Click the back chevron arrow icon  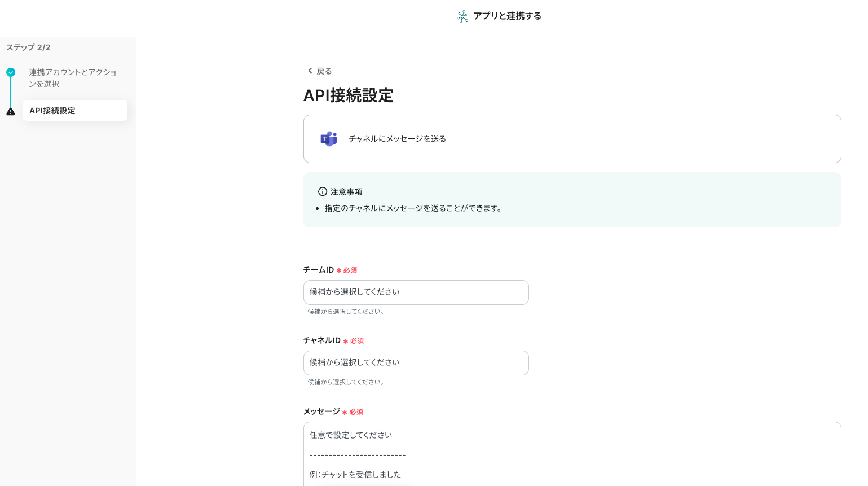310,71
